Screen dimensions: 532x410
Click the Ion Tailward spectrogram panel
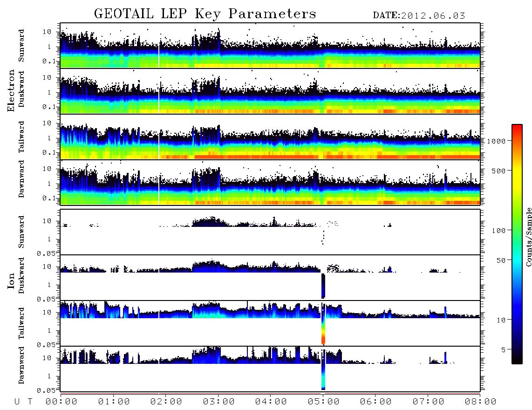(270, 323)
